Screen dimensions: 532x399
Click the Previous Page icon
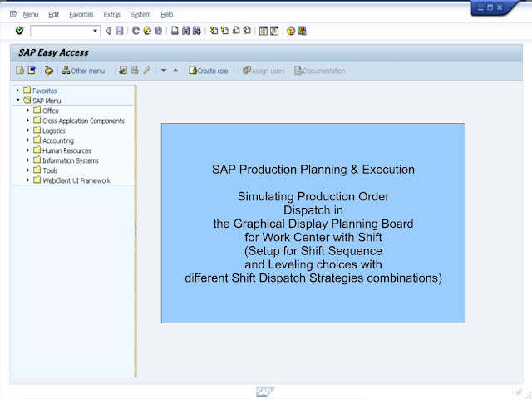(224, 31)
